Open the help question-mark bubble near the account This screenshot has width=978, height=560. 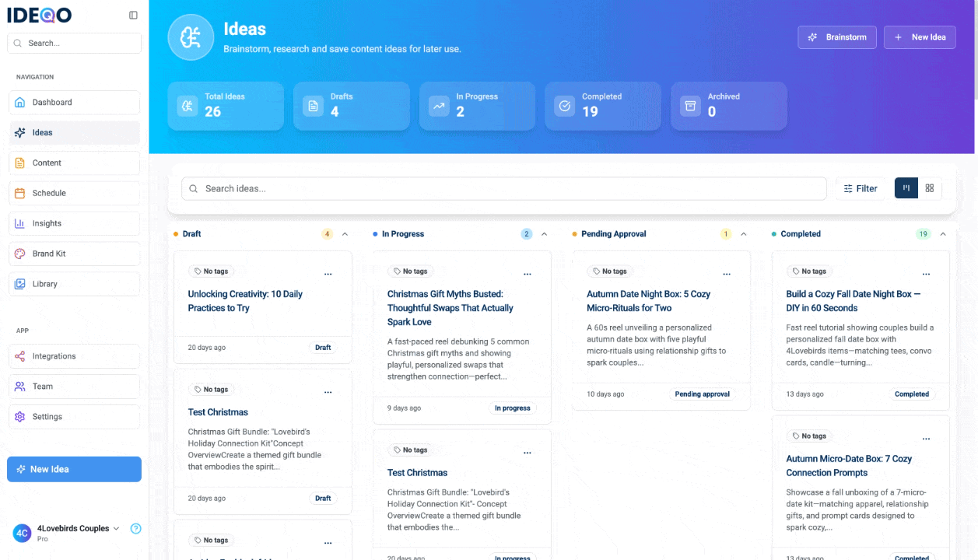(135, 528)
